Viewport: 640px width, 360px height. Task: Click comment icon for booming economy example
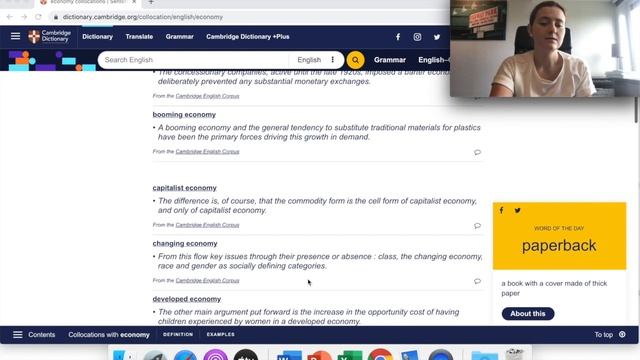click(477, 152)
